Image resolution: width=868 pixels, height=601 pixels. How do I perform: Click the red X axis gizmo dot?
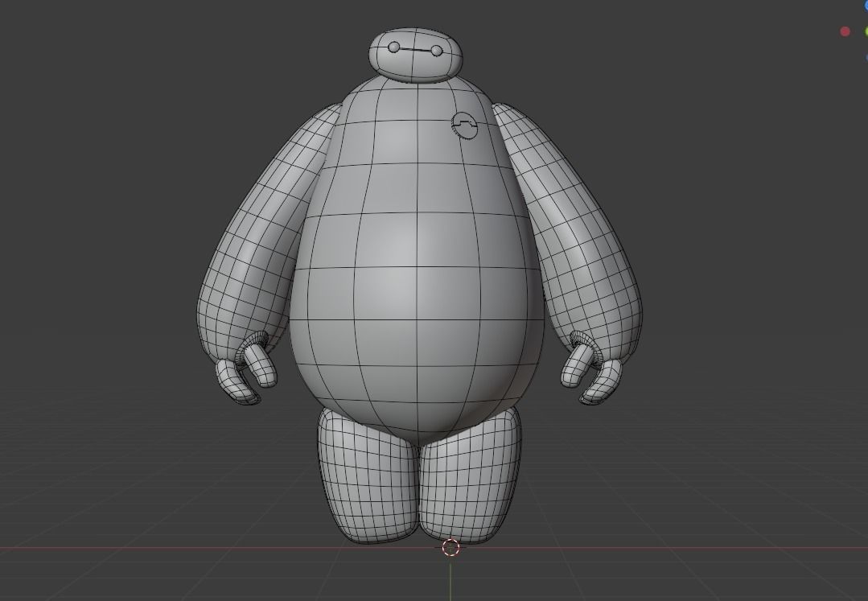point(845,31)
